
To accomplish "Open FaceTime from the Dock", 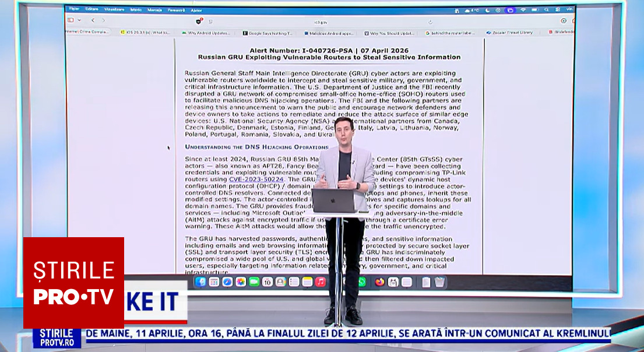I will [x=254, y=282].
